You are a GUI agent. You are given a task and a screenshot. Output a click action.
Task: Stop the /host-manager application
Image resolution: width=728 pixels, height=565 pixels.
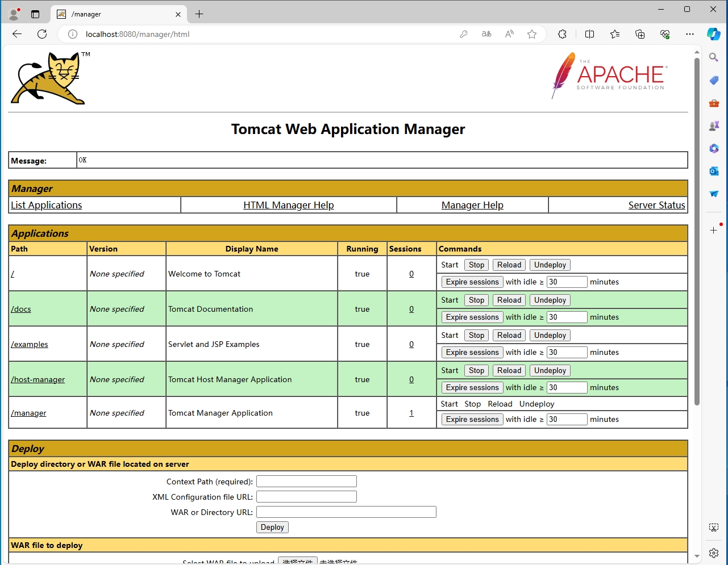click(477, 370)
